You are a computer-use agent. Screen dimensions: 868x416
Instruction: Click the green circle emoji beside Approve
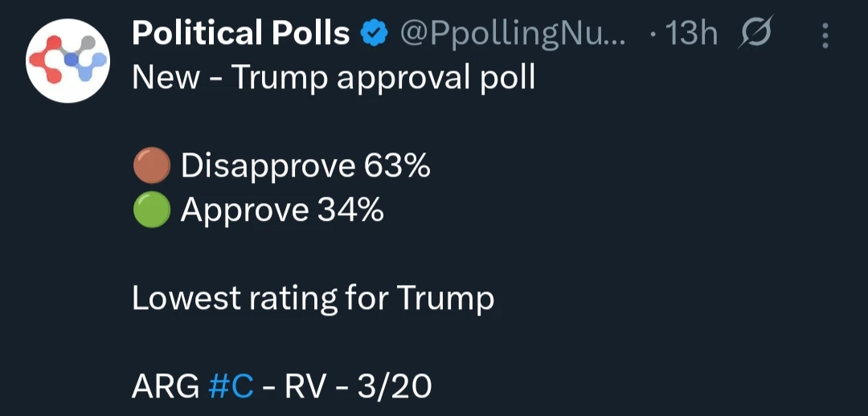150,210
